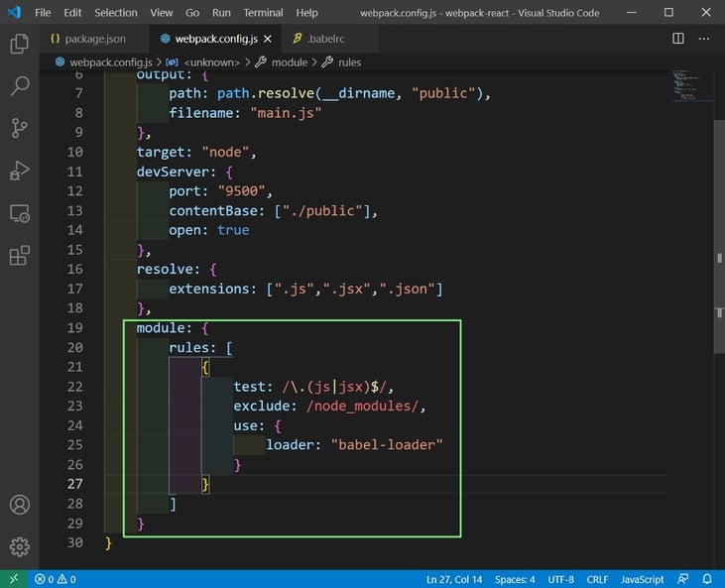Open the Manage gear menu
Viewport: 725px width, 588px height.
[20, 547]
